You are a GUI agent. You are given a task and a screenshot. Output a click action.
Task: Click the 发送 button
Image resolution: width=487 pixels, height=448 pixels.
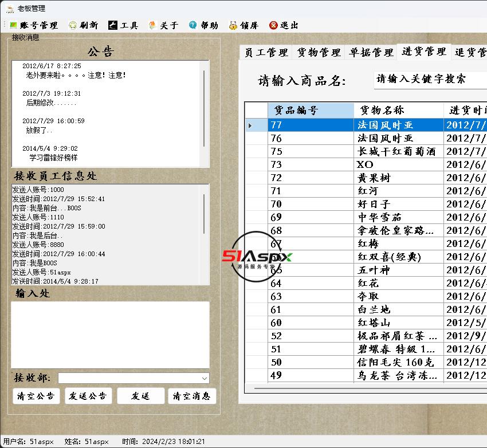pos(141,396)
